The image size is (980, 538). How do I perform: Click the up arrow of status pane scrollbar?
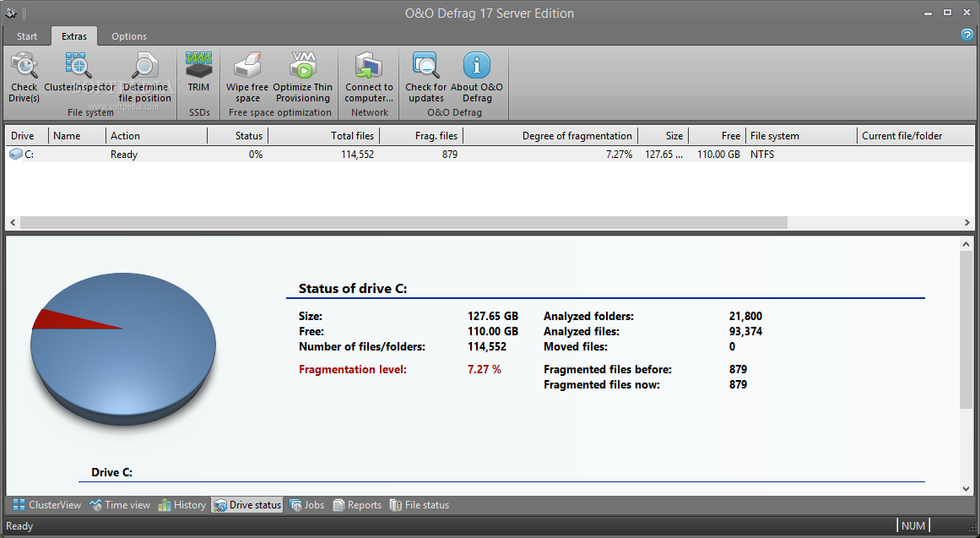tap(966, 244)
